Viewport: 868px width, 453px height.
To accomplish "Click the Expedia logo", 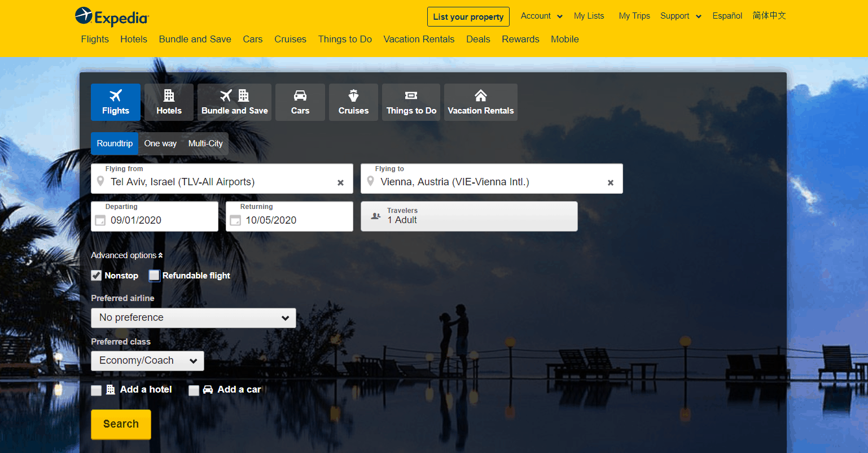I will [x=112, y=17].
